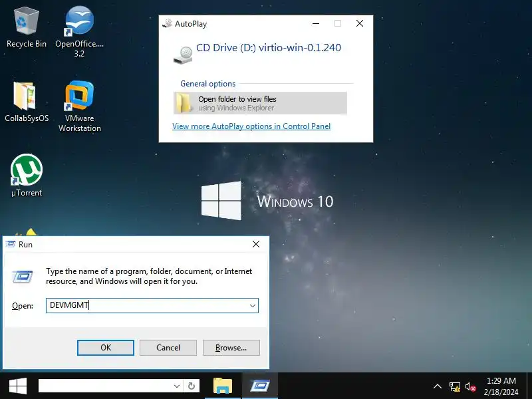Click the Run taskbar icon

coord(260,386)
